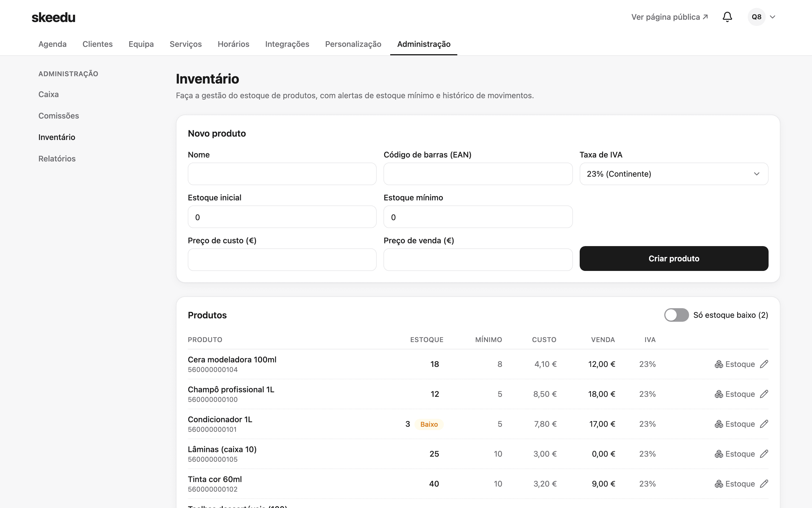Select the Administração tab
The width and height of the screenshot is (812, 508).
(x=424, y=44)
